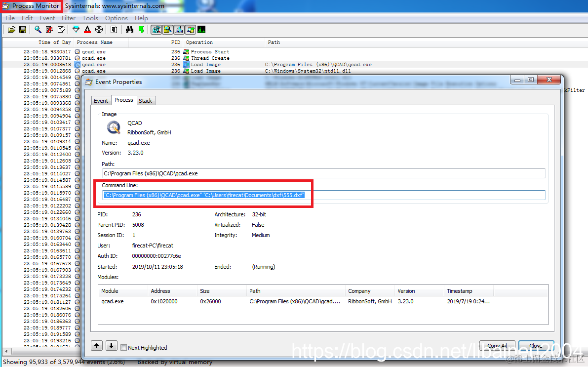The height and width of the screenshot is (367, 588).
Task: Toggle the Autoscroll toolbar icon
Action: [x=49, y=30]
